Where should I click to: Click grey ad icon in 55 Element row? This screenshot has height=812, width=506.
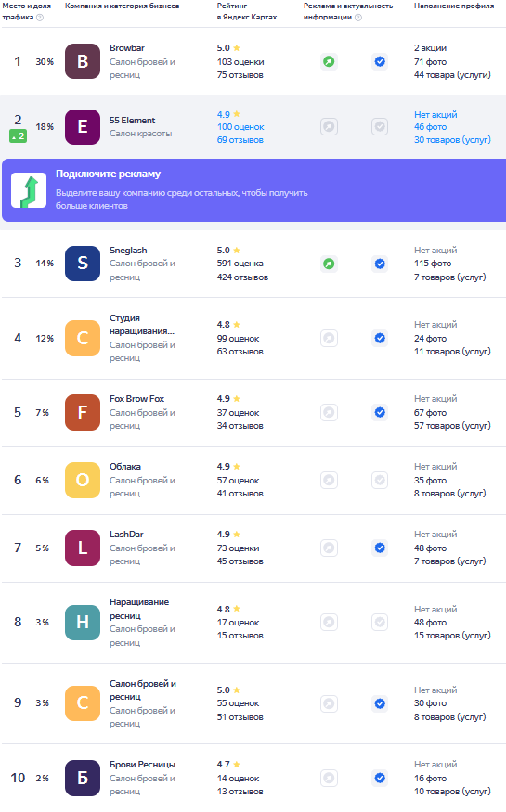point(329,127)
